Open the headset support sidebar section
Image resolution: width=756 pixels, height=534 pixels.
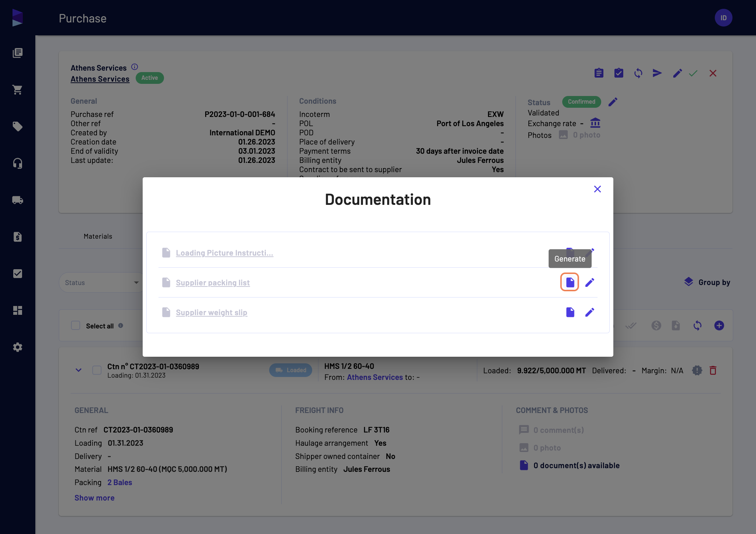tap(17, 163)
